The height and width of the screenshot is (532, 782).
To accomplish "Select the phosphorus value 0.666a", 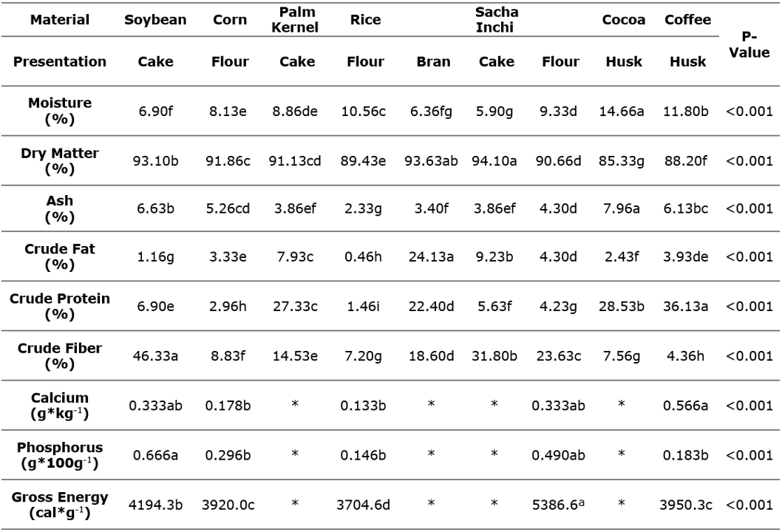I will coord(156,456).
